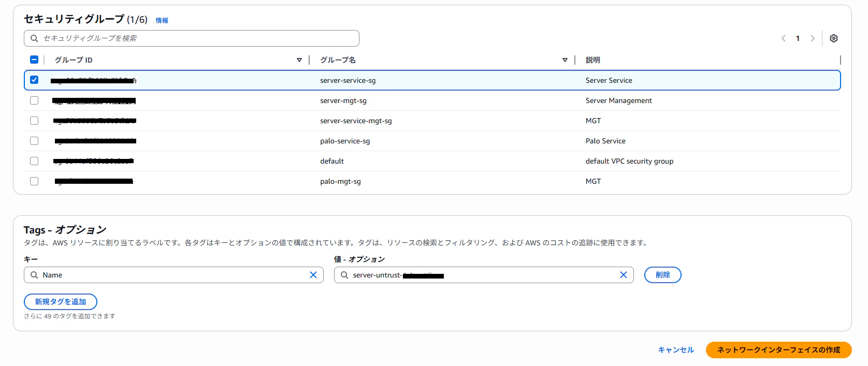
Task: Clear the Name tag key field
Action: click(313, 275)
